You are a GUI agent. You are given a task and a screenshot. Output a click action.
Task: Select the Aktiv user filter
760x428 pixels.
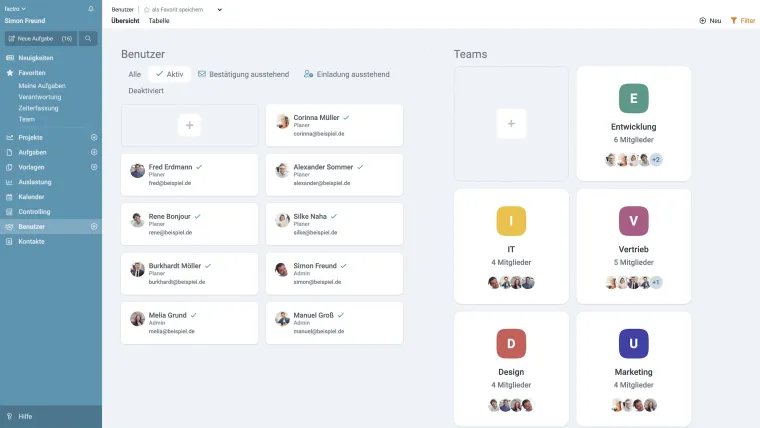pos(170,74)
